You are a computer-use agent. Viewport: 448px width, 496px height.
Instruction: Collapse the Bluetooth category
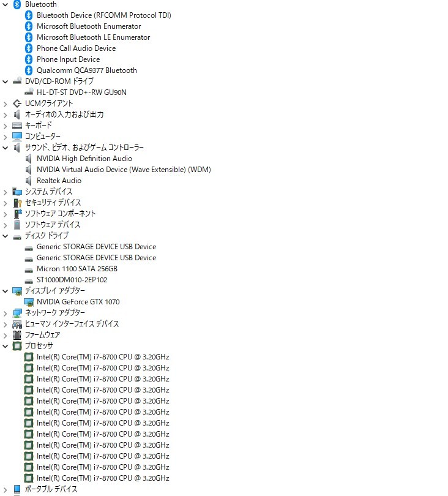click(5, 5)
